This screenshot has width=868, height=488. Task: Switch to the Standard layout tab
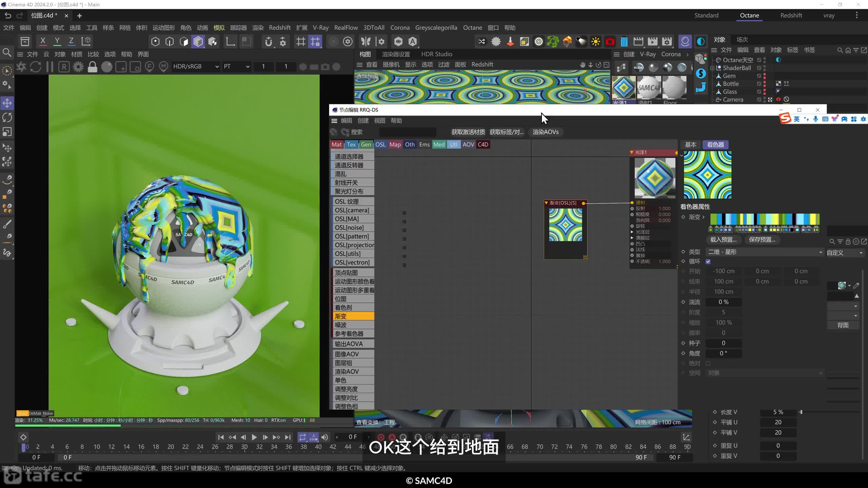[706, 15]
